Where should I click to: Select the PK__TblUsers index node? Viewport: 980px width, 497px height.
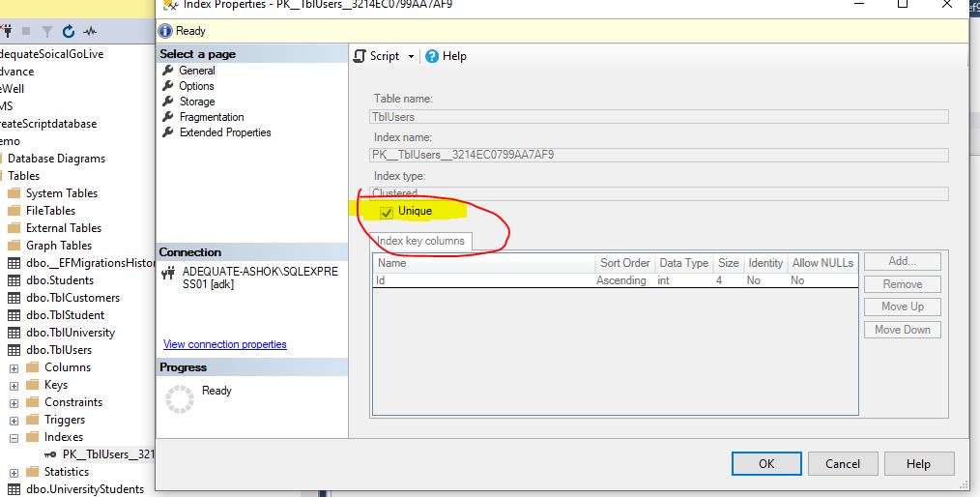click(x=107, y=454)
